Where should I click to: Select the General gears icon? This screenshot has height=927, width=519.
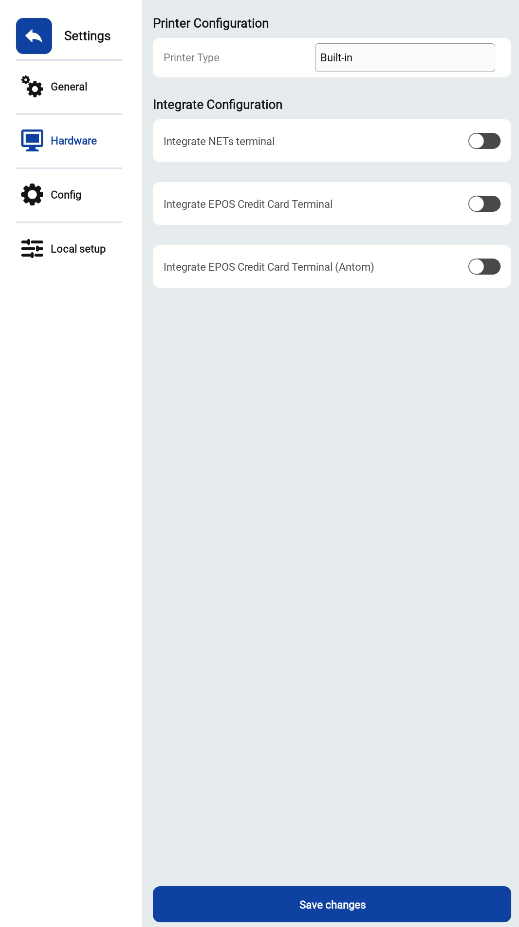point(32,86)
